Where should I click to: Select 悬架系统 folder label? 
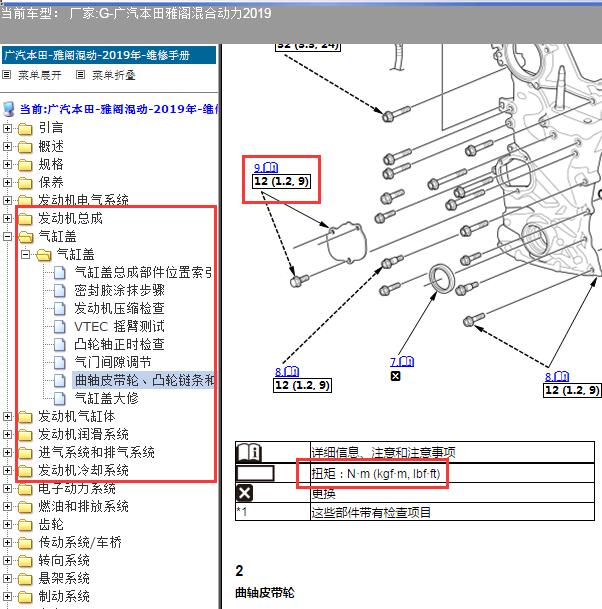tap(64, 578)
